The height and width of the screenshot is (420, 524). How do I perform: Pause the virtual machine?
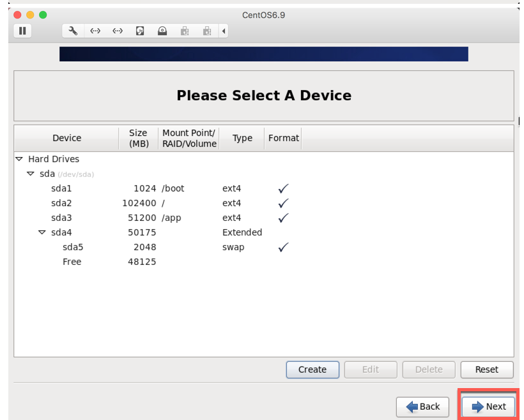tap(22, 31)
